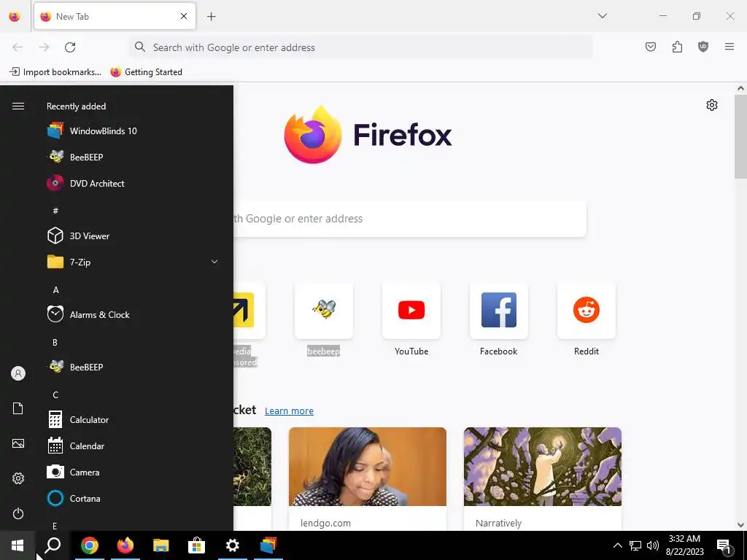The image size is (747, 560).
Task: Click the A section letter header
Action: tap(55, 289)
